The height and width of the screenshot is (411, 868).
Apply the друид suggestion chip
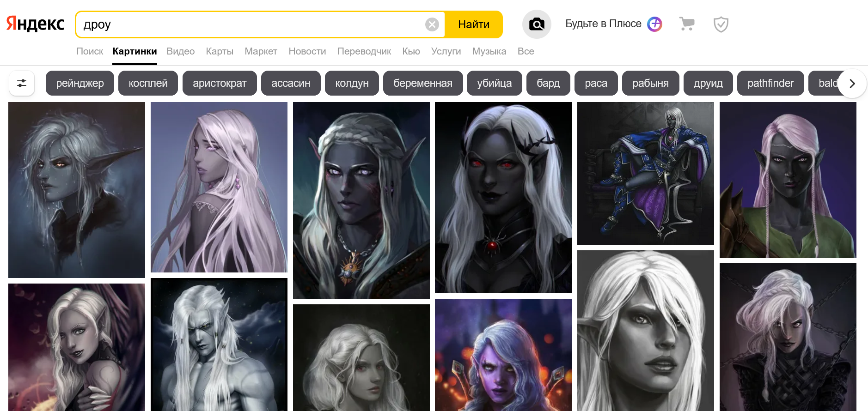708,83
